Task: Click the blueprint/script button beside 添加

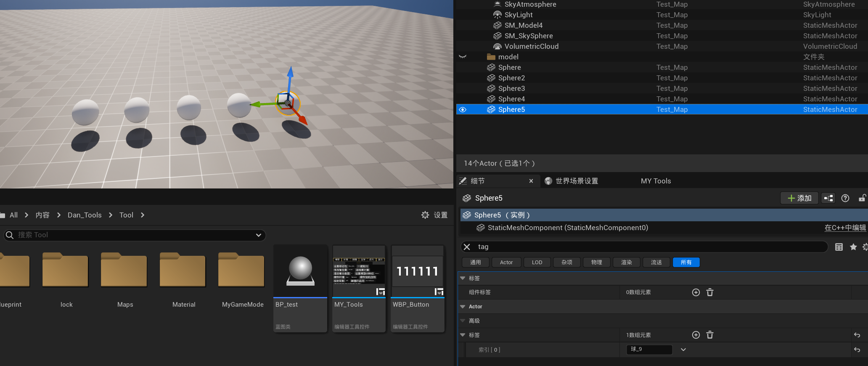Action: click(828, 198)
